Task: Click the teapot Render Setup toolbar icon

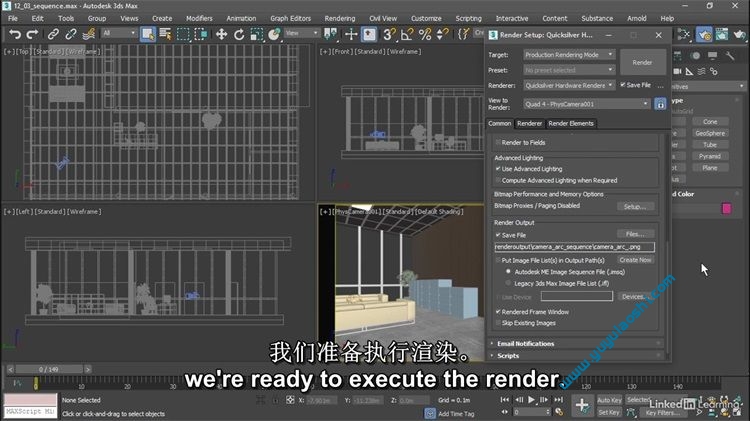Action: pyautogui.click(x=704, y=34)
